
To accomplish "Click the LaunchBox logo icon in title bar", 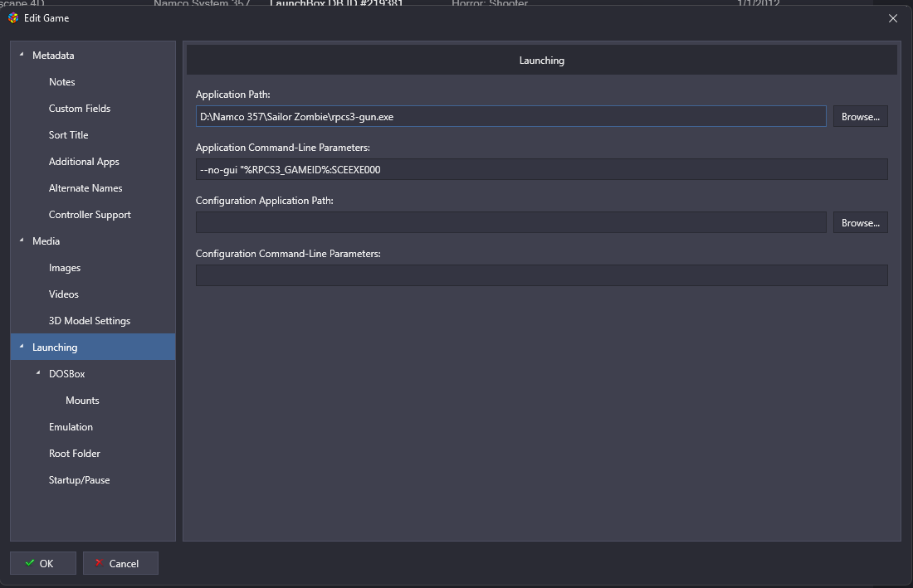I will coord(12,18).
